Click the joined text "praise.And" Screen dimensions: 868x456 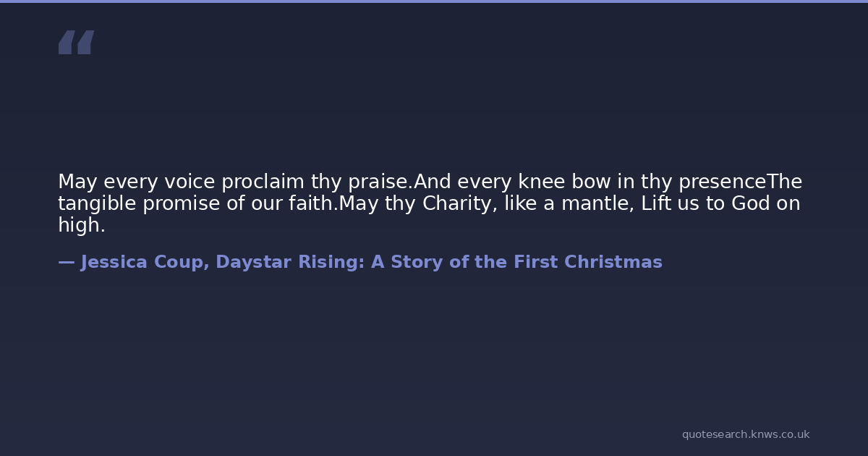(397, 182)
